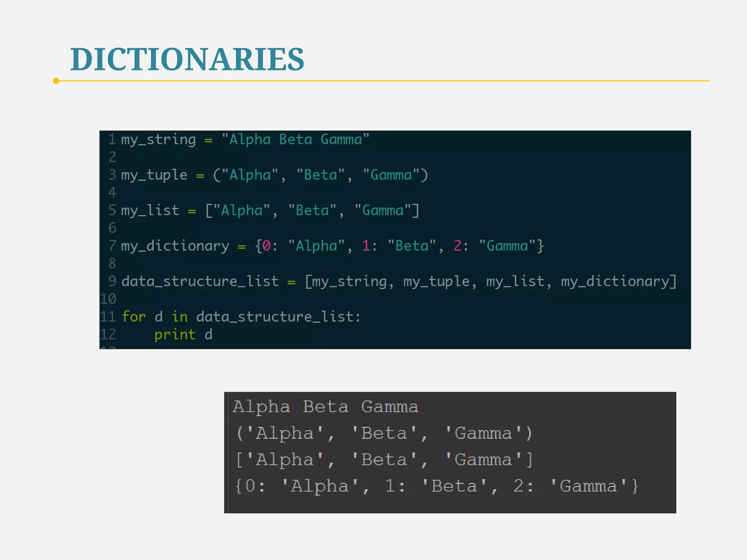The height and width of the screenshot is (560, 747).
Task: Click data_structure_list assignment on line 9
Action: [200, 281]
